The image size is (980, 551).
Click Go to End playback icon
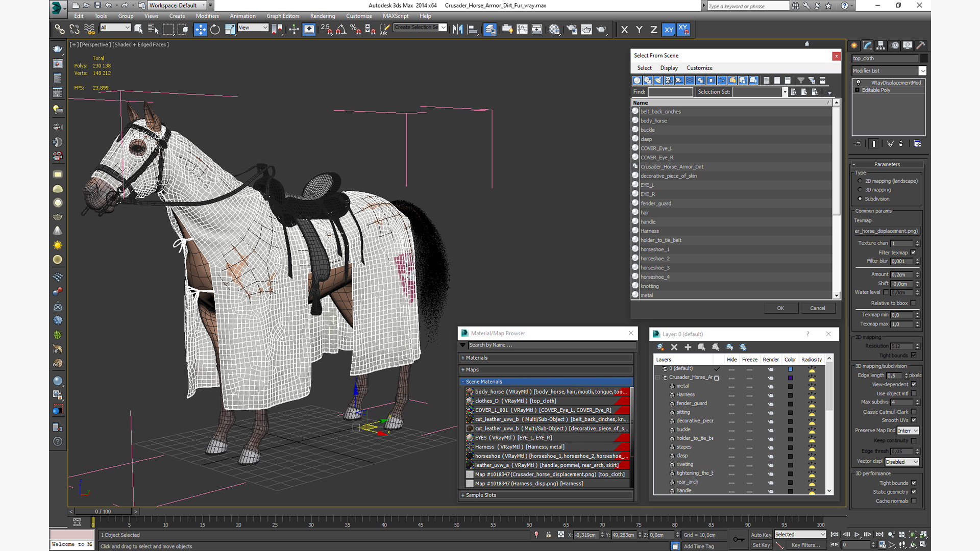pos(879,535)
